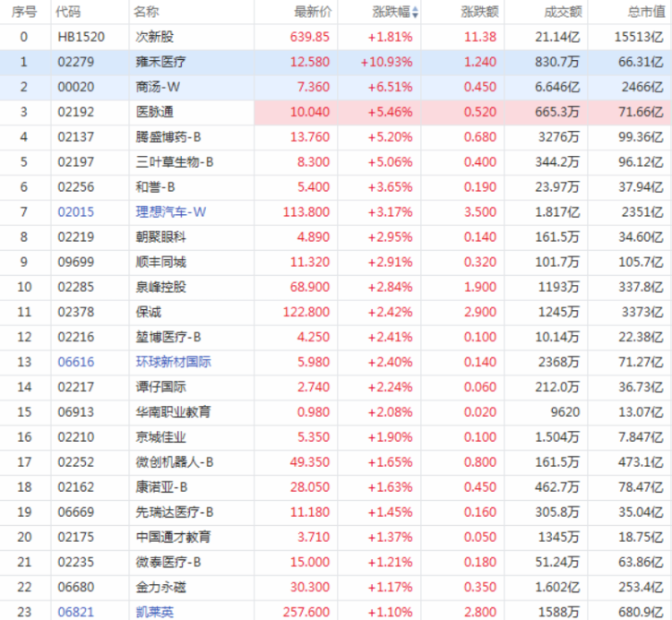Select the 堃博医疗-B row name
The height and width of the screenshot is (620, 672).
168,337
